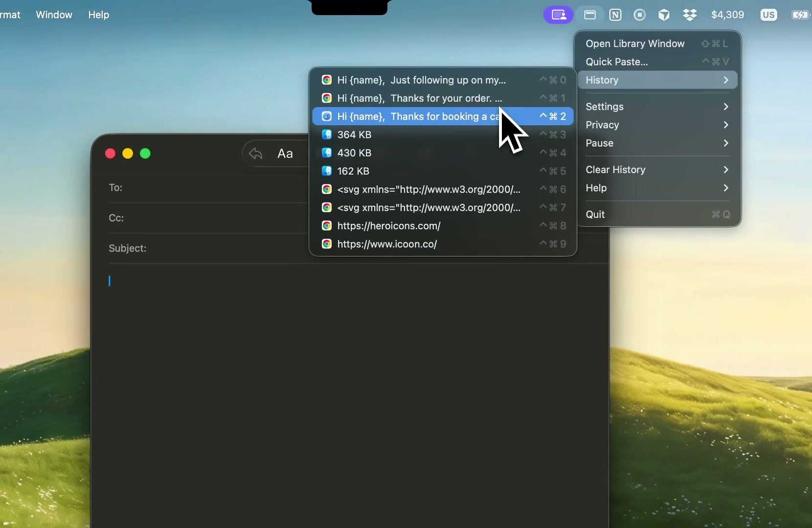Click the chevron arrow on History row
This screenshot has height=528, width=812.
tap(726, 80)
